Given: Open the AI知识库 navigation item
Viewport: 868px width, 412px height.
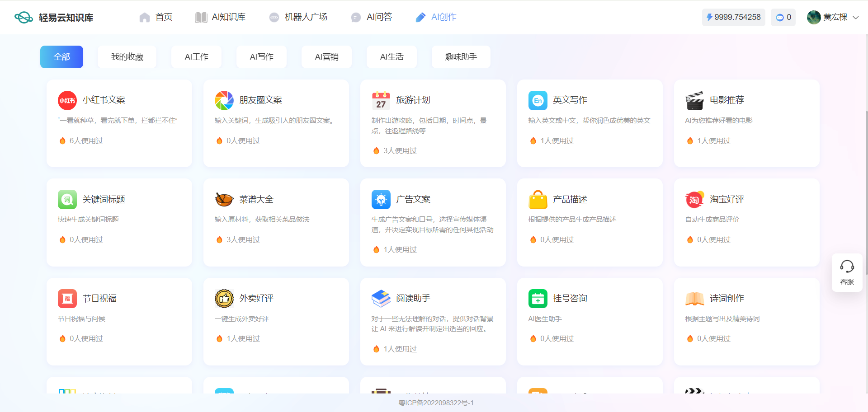Looking at the screenshot, I should pyautogui.click(x=220, y=17).
